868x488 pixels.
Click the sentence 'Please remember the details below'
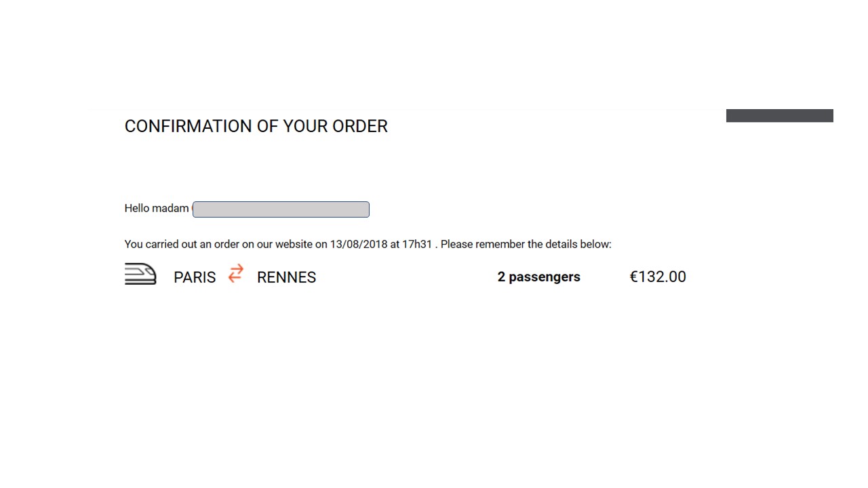[526, 244]
